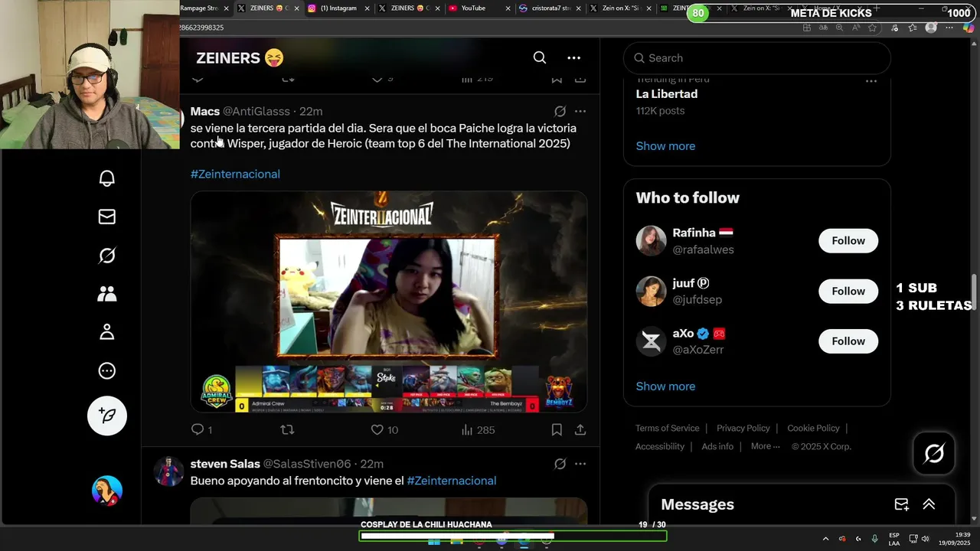This screenshot has width=980, height=551.
Task: Open Rafinha's profile picture
Action: coord(652,241)
